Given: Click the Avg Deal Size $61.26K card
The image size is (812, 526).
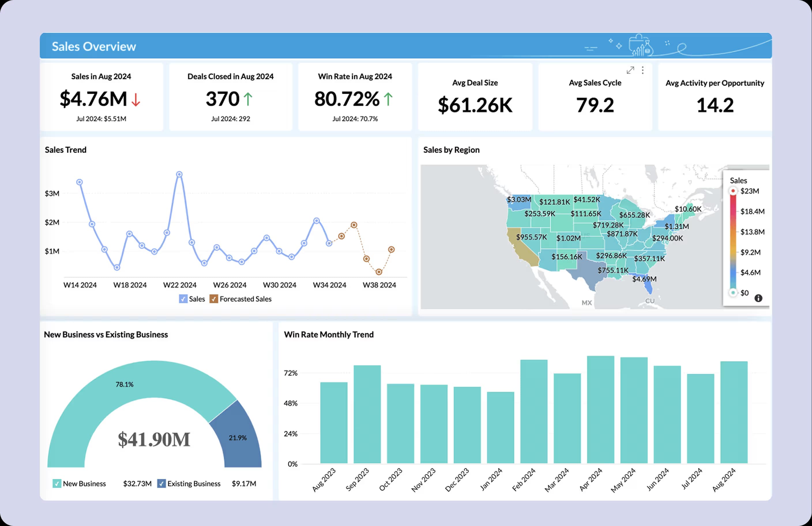Looking at the screenshot, I should point(475,97).
